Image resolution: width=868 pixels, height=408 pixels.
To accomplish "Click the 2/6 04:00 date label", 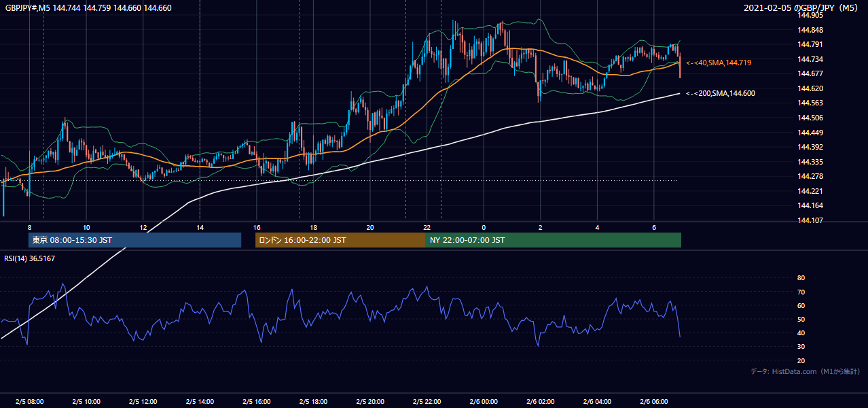I will (x=597, y=402).
